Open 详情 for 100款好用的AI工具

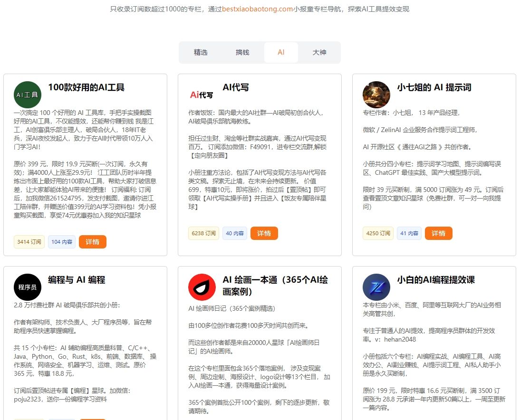tap(93, 242)
